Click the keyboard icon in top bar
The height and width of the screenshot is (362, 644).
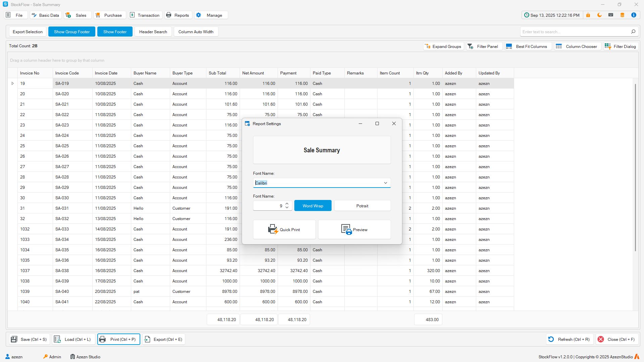point(611,15)
